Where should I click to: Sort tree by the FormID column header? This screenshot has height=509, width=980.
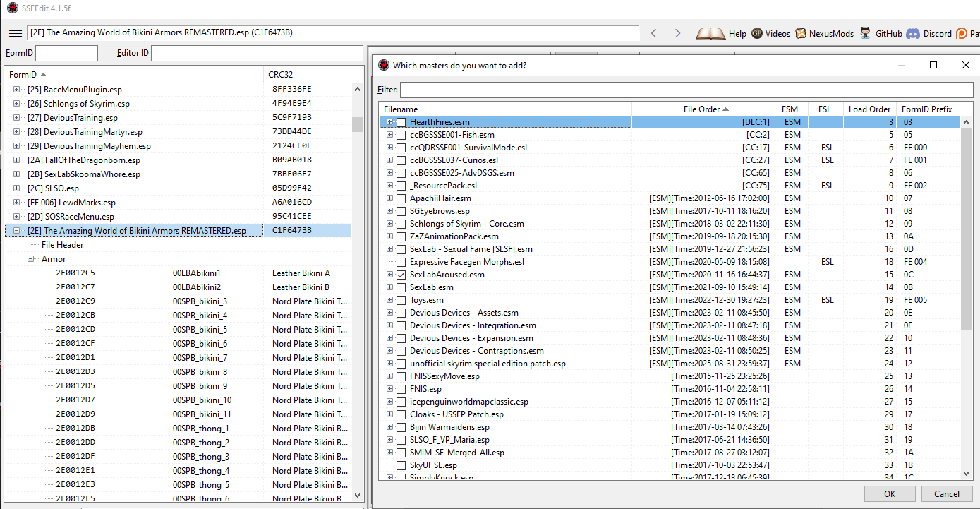[85, 75]
